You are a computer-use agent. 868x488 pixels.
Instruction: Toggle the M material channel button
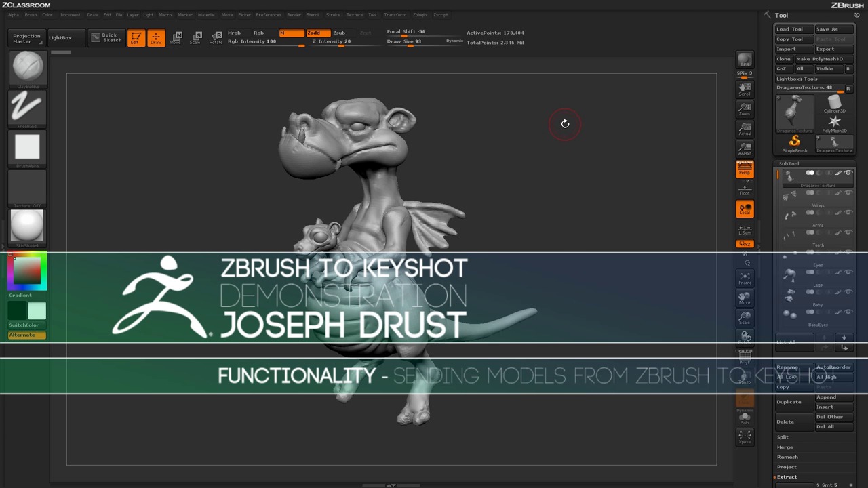291,33
